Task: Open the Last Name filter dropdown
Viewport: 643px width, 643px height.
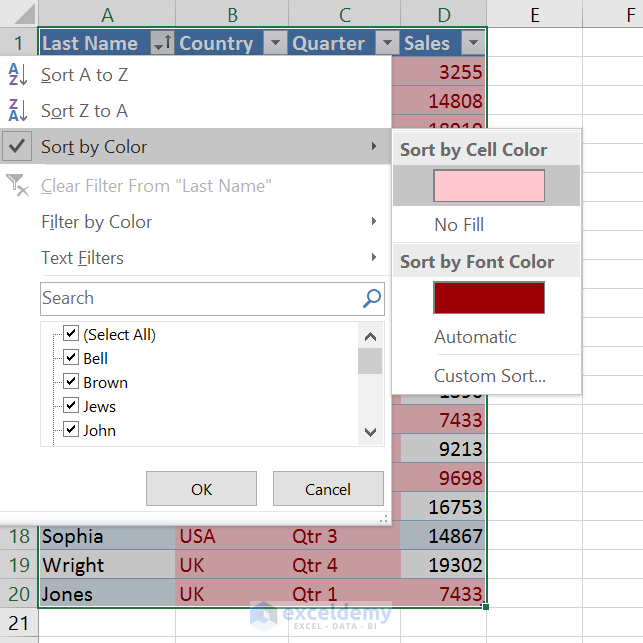Action: click(x=163, y=43)
